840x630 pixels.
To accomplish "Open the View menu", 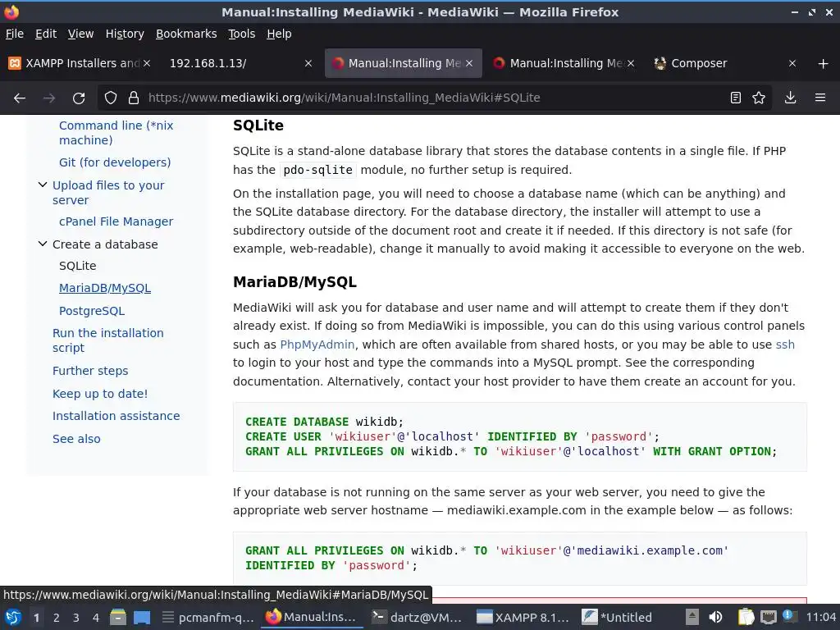I will point(81,34).
